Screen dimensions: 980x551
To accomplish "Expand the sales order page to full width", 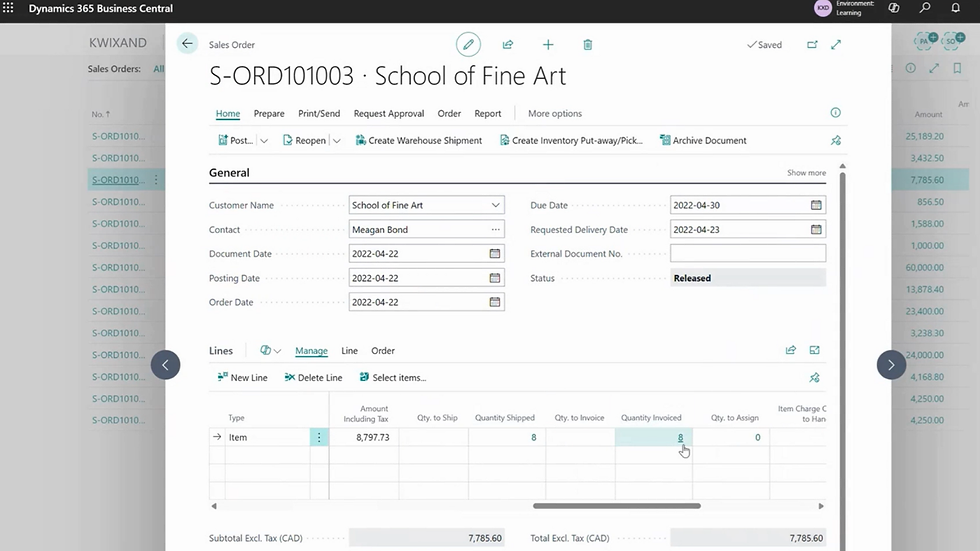I will 836,44.
